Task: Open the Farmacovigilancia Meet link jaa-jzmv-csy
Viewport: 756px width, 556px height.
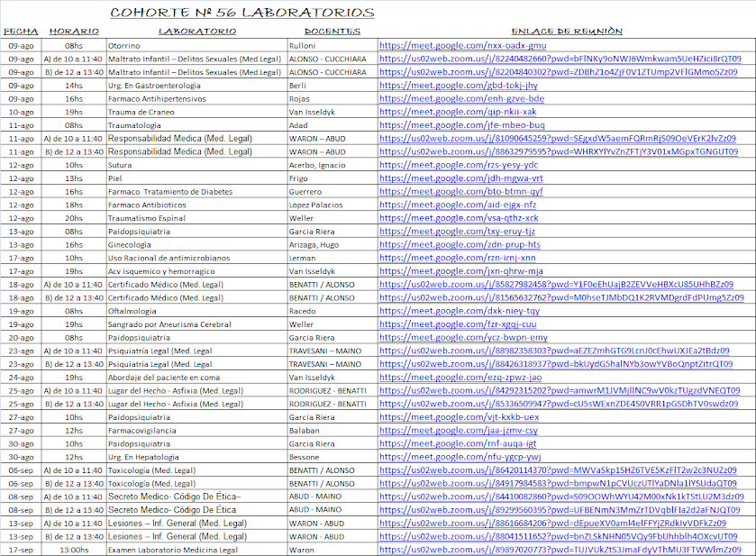Action: [458, 430]
